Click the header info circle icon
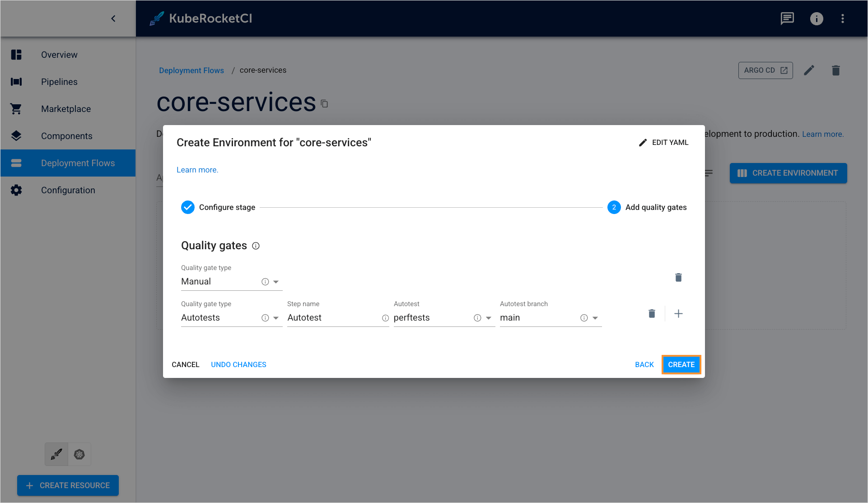Image resolution: width=868 pixels, height=503 pixels. [817, 19]
